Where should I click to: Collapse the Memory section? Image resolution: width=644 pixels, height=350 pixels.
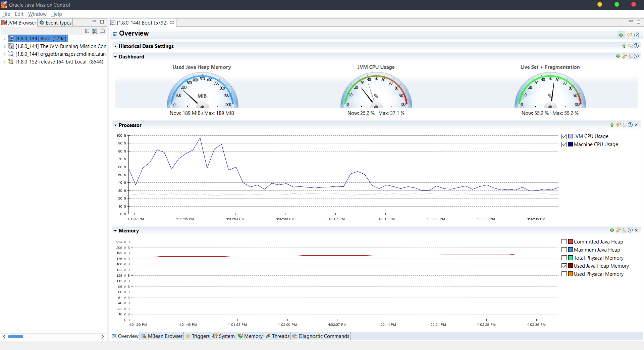click(x=115, y=231)
